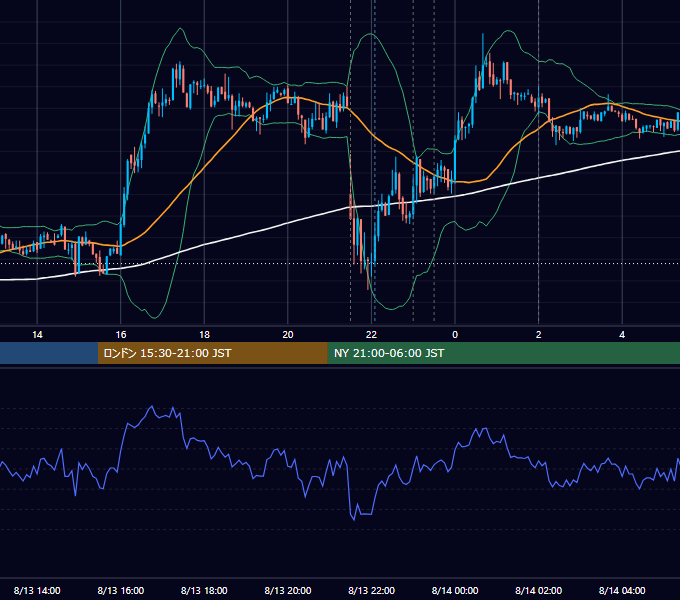Click the London session band 15:30-21:00 JST

pos(212,353)
